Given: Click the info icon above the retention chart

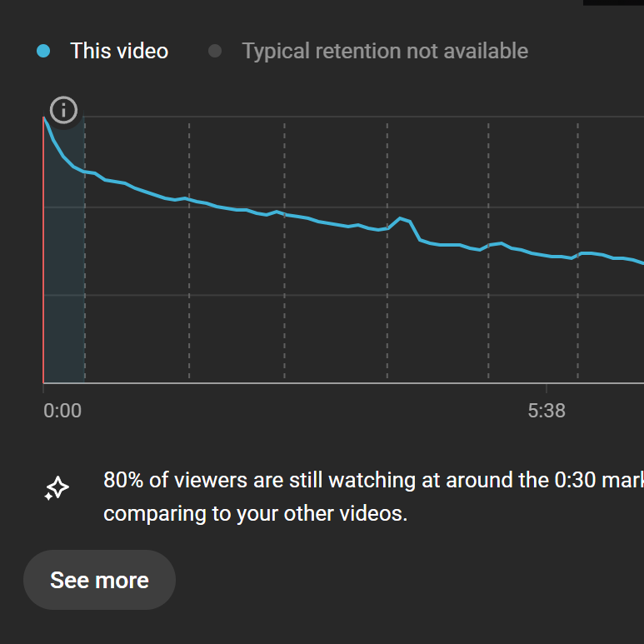Looking at the screenshot, I should (63, 110).
